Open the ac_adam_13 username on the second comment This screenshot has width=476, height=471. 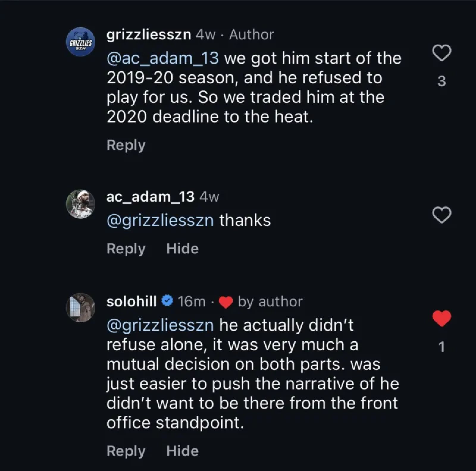click(x=150, y=197)
